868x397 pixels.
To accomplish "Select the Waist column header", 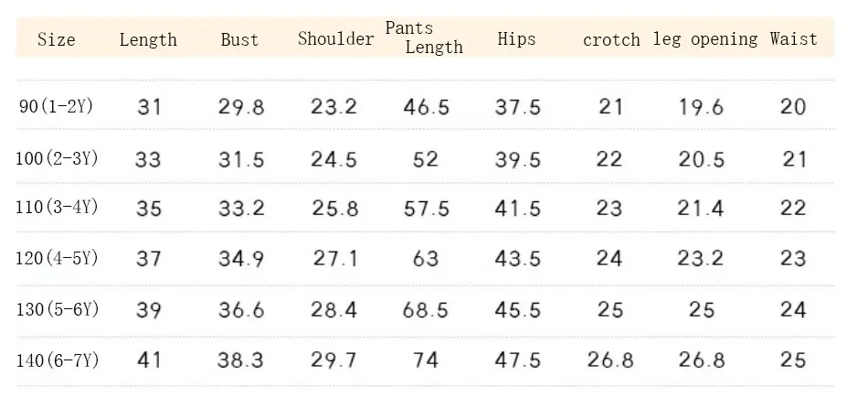I will pos(793,38).
